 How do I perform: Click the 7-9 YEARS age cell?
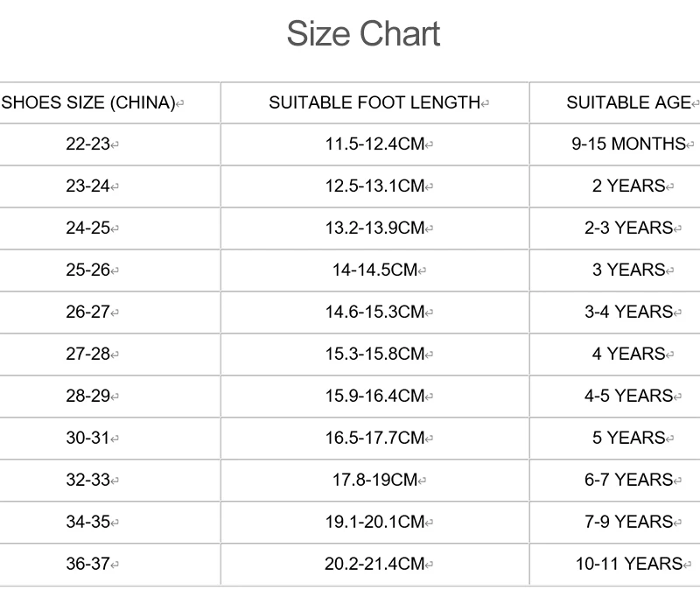point(628,522)
